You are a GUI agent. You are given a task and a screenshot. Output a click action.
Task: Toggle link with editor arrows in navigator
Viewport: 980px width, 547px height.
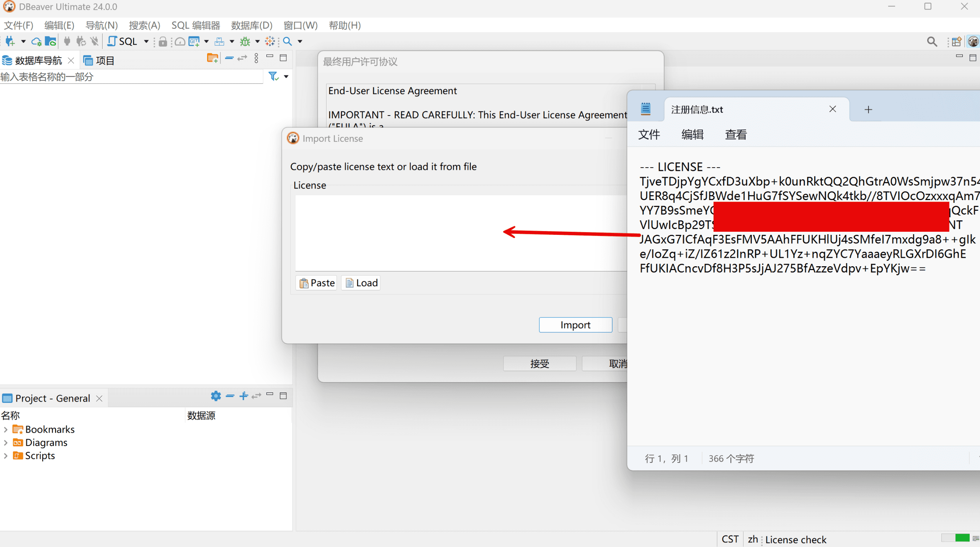[x=242, y=58]
